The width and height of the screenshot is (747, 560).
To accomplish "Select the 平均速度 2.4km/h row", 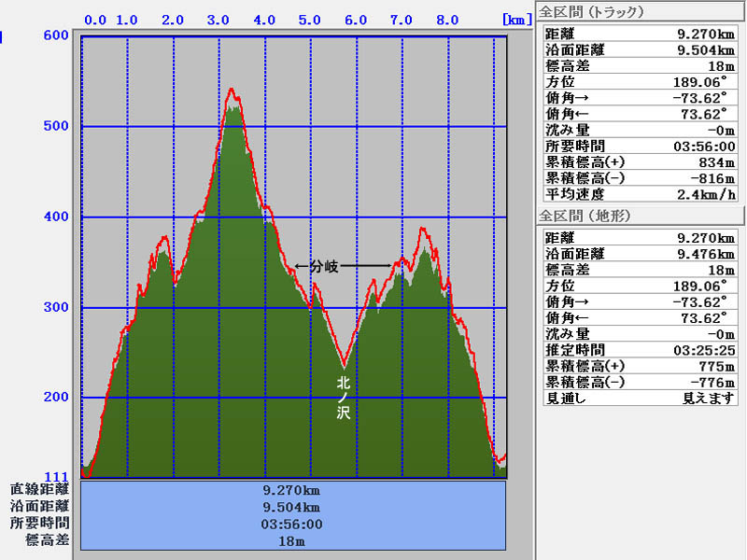I will pyautogui.click(x=640, y=194).
